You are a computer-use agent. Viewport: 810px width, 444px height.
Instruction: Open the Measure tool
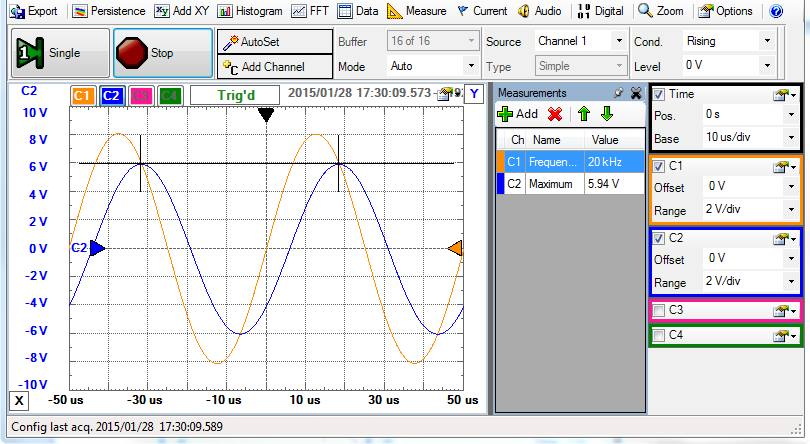click(x=417, y=11)
